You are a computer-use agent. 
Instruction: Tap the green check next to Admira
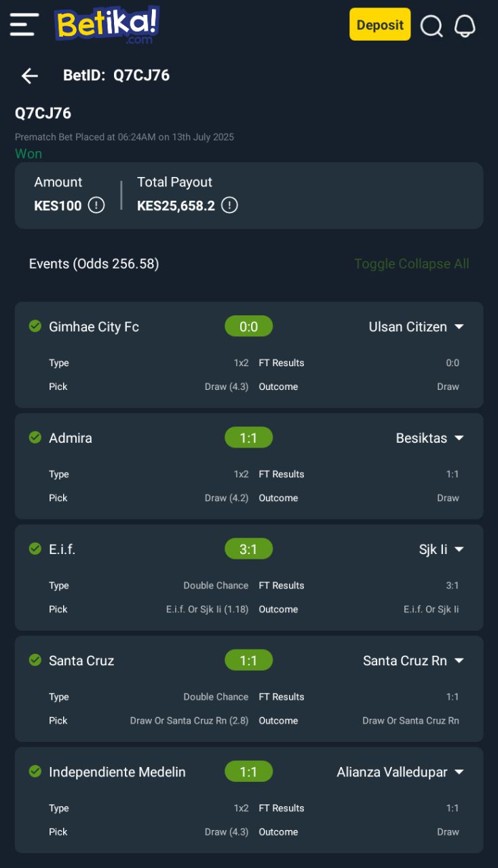(35, 437)
